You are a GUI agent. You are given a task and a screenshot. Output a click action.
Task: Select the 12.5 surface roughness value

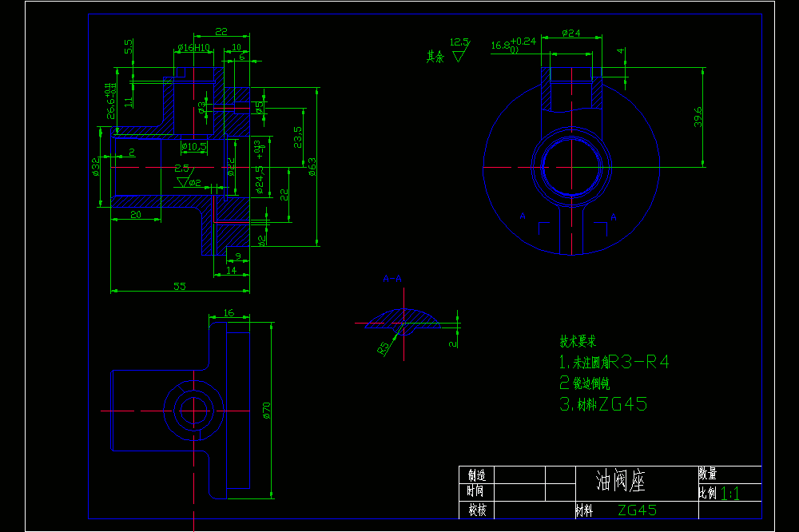[459, 42]
